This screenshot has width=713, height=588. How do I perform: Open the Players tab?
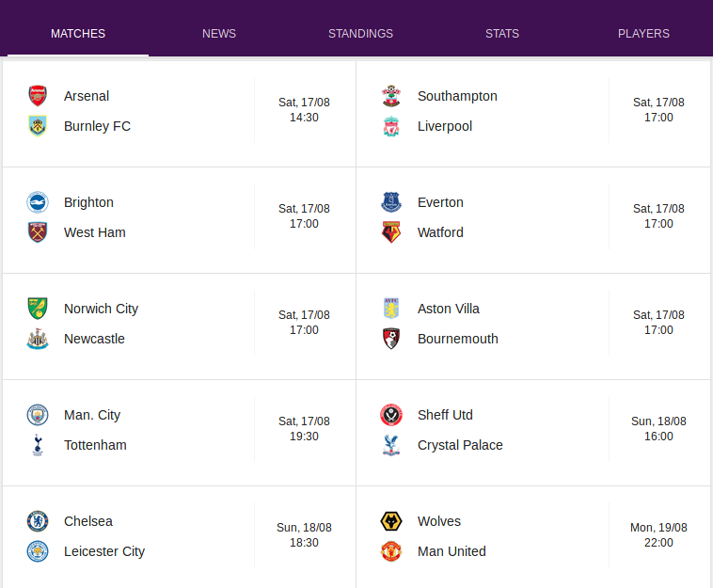pos(643,34)
